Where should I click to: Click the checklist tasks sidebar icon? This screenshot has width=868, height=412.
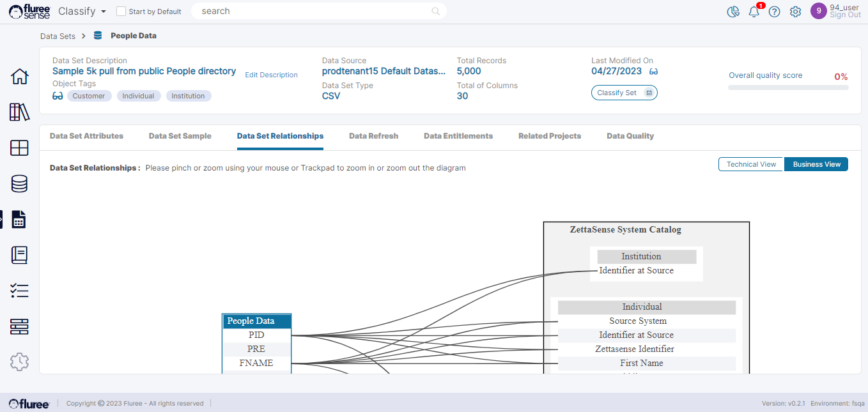(20, 291)
